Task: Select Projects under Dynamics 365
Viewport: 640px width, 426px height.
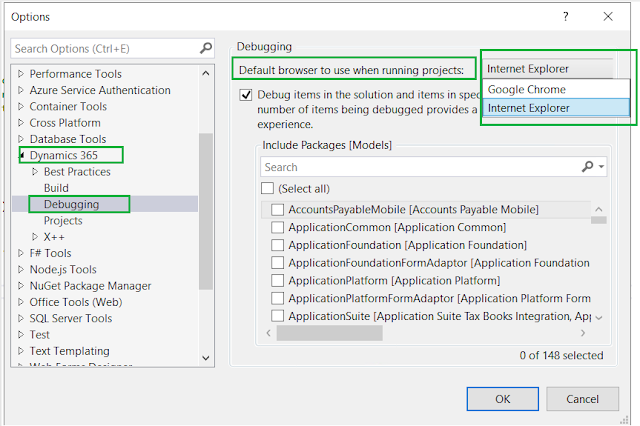Action: [x=63, y=220]
